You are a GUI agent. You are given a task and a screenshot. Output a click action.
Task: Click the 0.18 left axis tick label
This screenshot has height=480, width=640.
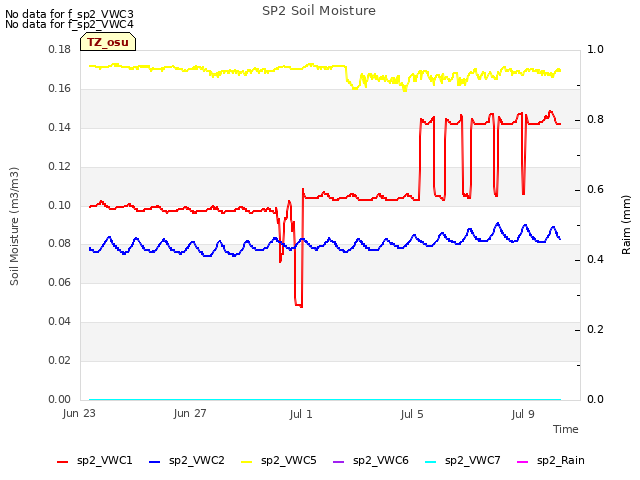[x=60, y=50]
